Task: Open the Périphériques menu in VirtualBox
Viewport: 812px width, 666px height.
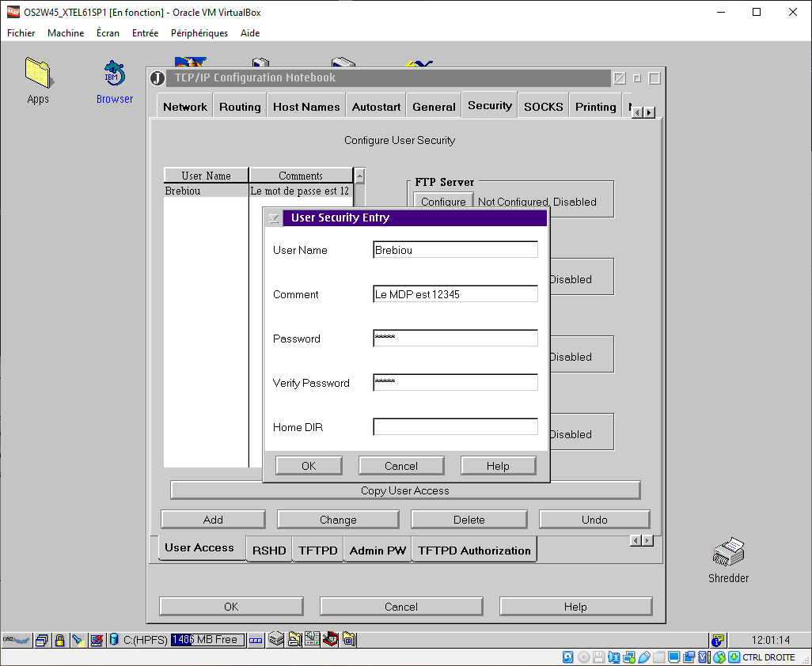Action: click(x=199, y=33)
